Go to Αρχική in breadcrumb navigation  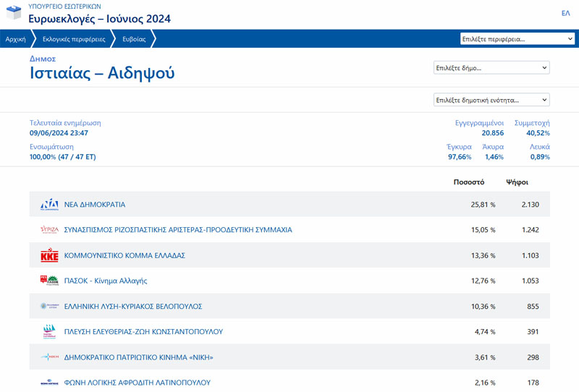15,39
